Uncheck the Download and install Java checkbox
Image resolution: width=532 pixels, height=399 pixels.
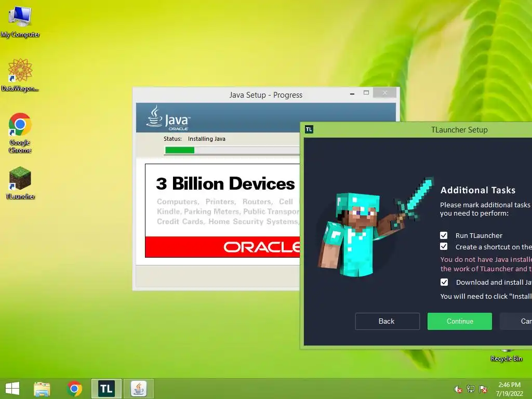tap(444, 282)
